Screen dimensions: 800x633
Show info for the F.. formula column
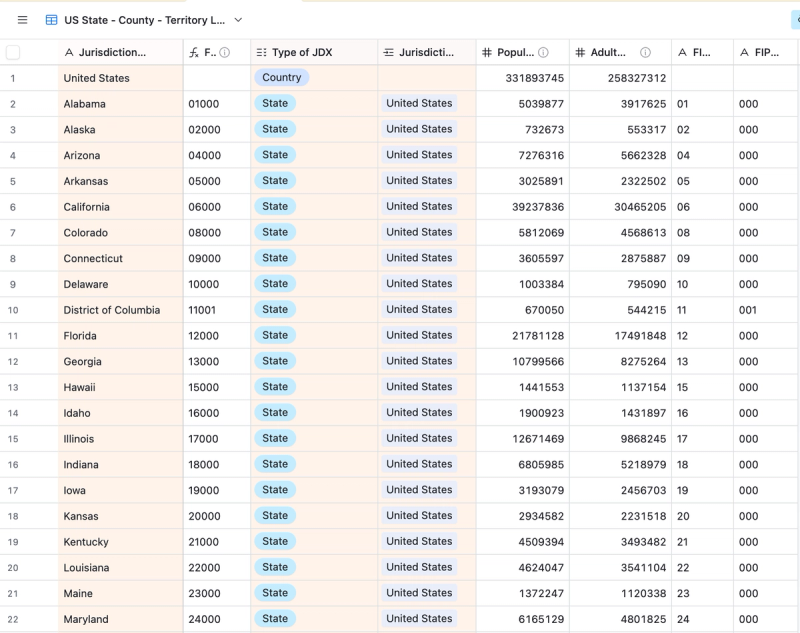224,52
